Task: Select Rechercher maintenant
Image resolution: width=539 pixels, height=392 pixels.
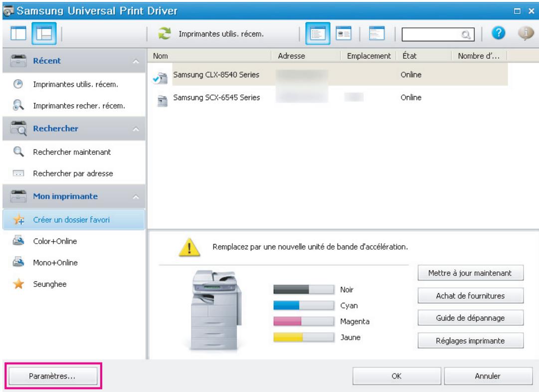Action: (71, 152)
